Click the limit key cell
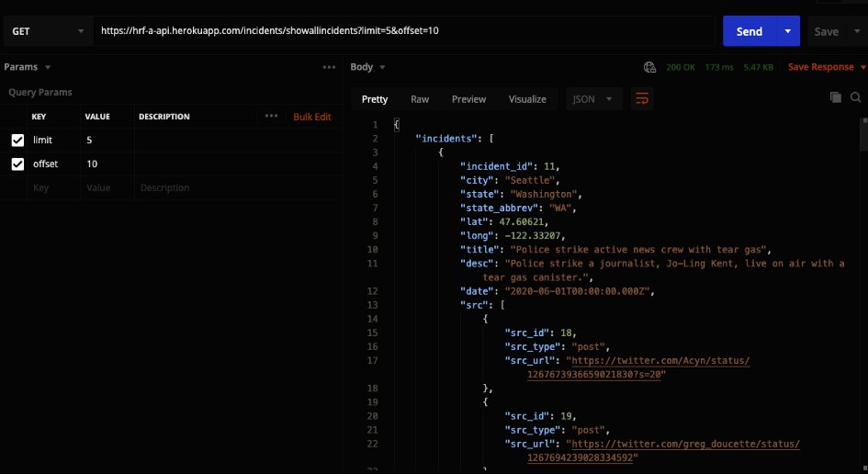868x474 pixels. point(53,141)
